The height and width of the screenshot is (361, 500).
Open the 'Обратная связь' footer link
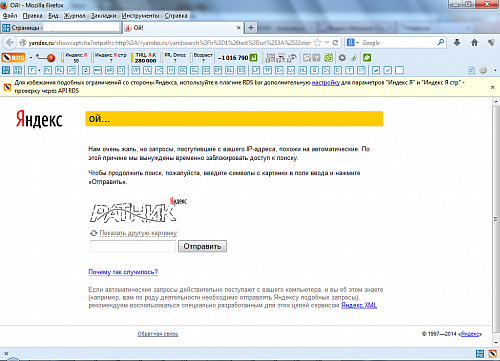pyautogui.click(x=158, y=334)
